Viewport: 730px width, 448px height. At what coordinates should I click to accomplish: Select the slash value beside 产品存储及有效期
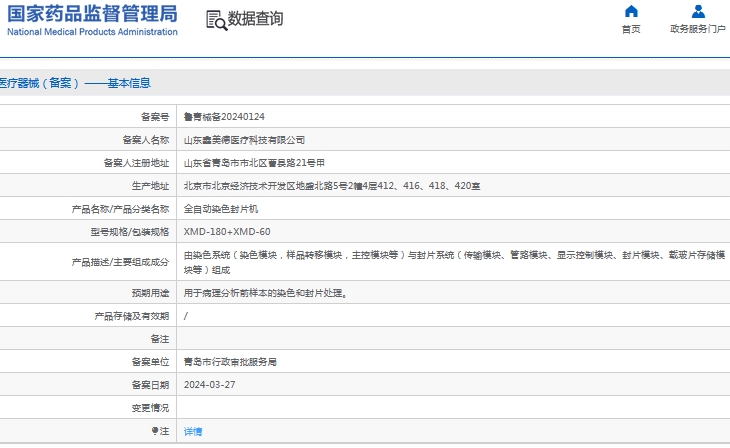tap(186, 316)
